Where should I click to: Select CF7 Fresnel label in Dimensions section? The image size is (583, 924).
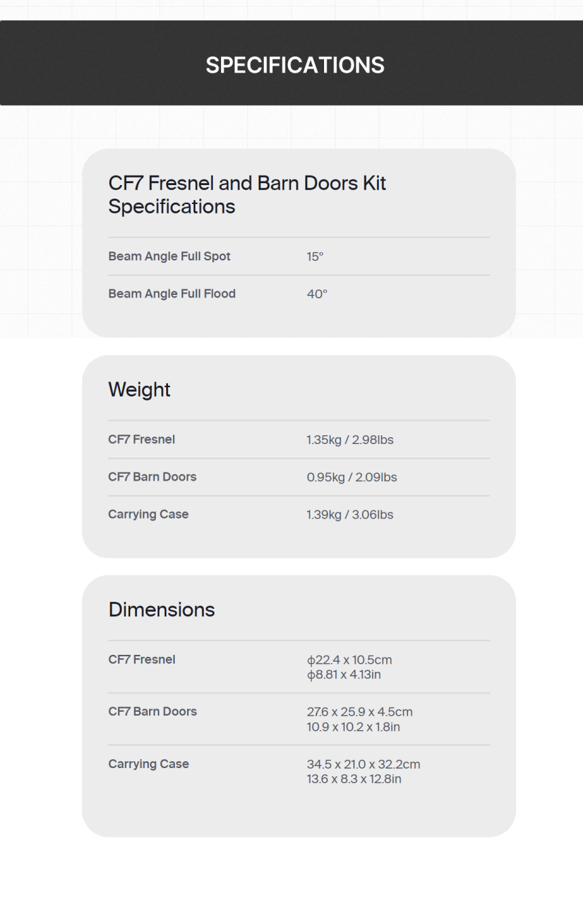click(142, 659)
